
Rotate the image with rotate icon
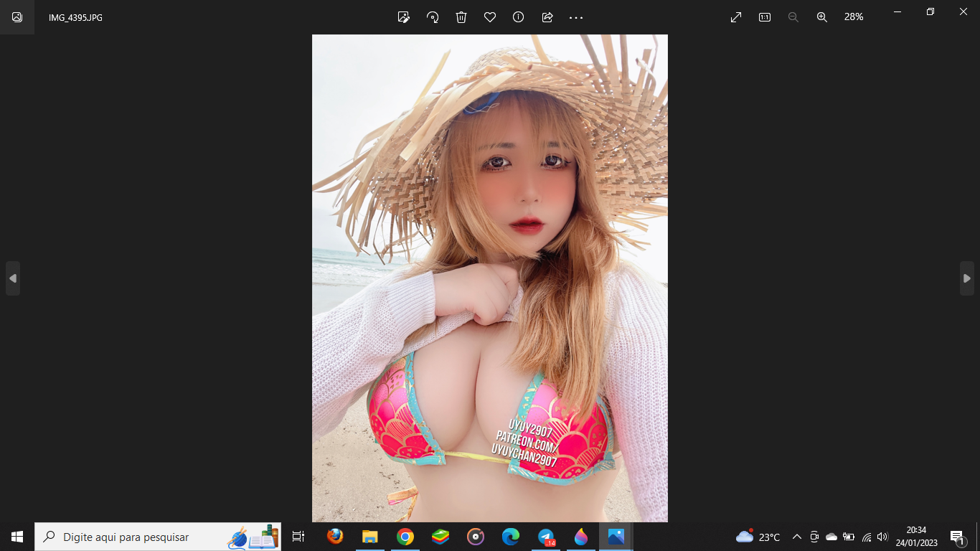point(433,17)
